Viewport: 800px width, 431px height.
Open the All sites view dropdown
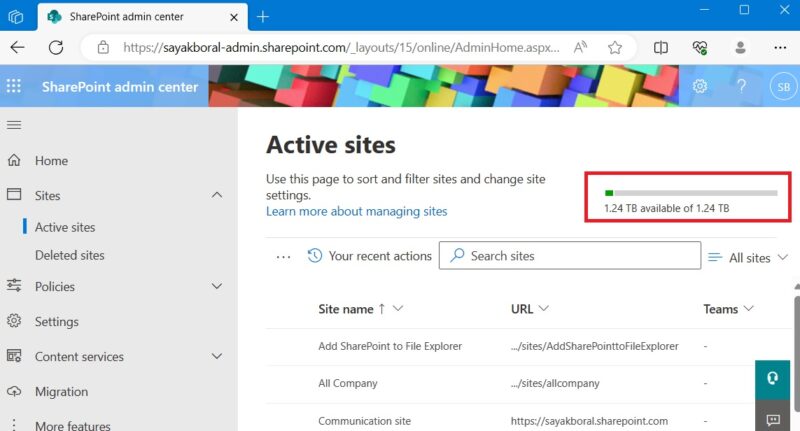(x=748, y=258)
